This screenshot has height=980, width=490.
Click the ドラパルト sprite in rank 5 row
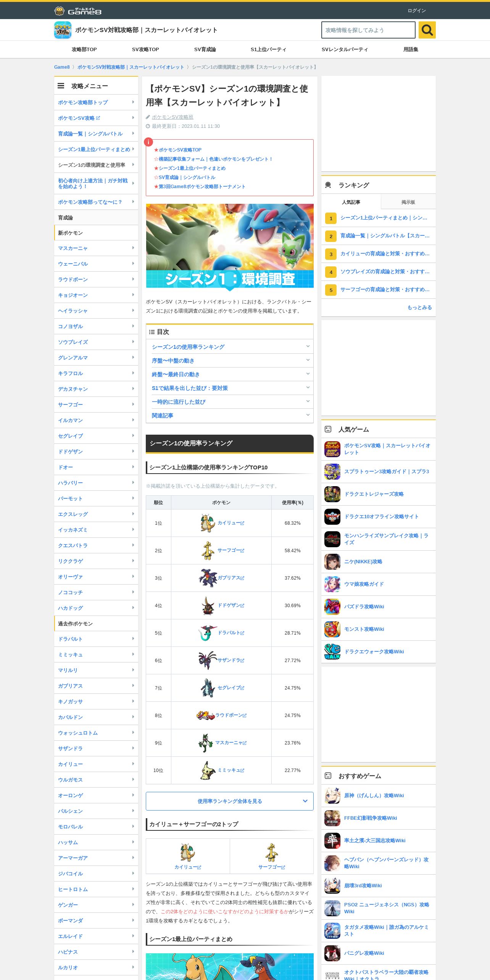coord(208,633)
